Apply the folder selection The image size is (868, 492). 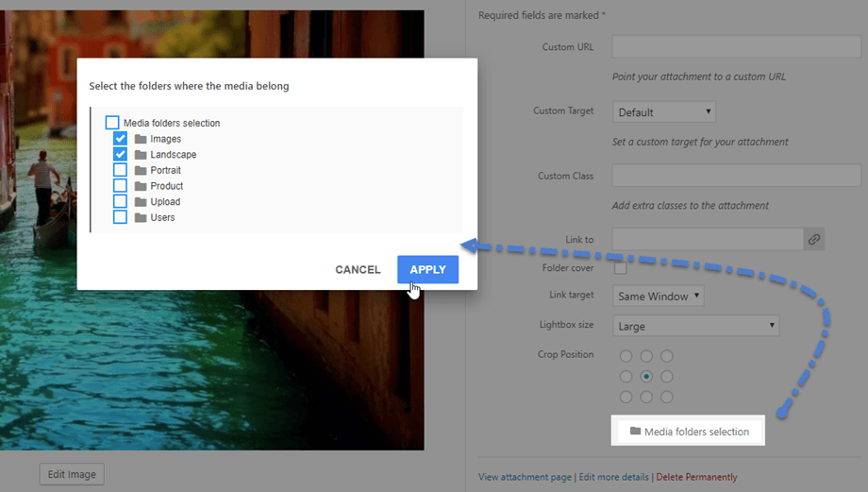click(x=428, y=269)
